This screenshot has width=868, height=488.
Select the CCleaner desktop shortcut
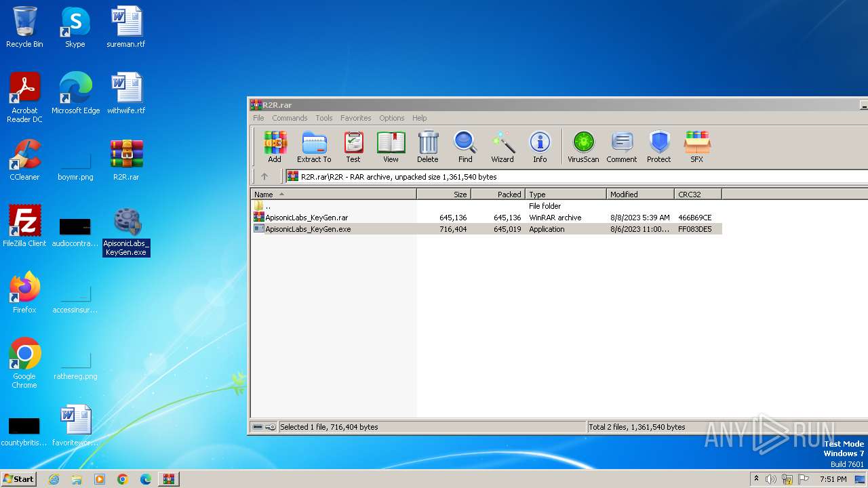click(24, 160)
